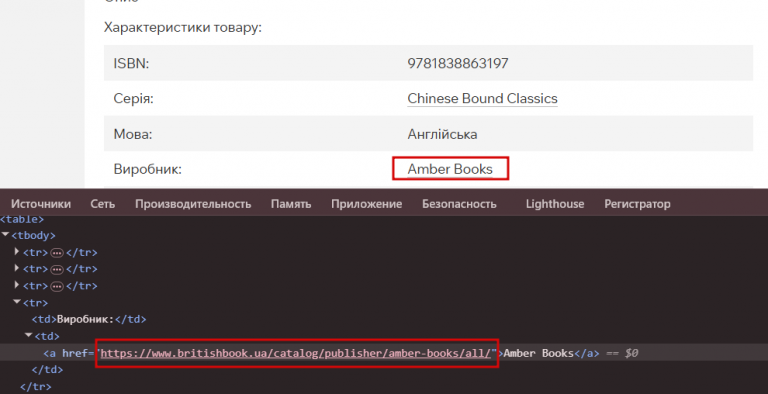
Task: Click the ellipsis badge in first tr
Action: coord(57,253)
